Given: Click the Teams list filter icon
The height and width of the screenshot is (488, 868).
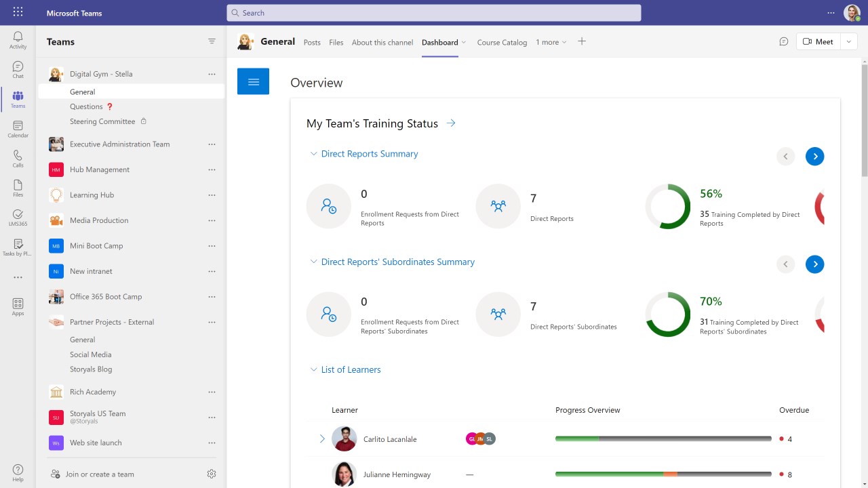Looking at the screenshot, I should [x=212, y=41].
